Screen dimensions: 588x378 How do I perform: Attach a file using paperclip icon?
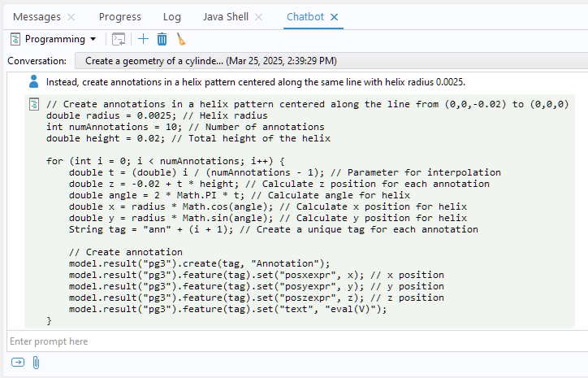[36, 363]
